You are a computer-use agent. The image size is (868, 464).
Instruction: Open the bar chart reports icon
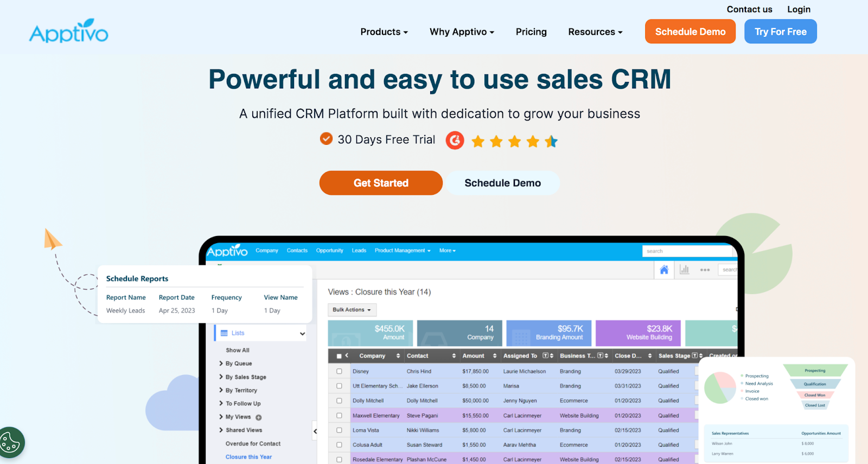click(685, 270)
